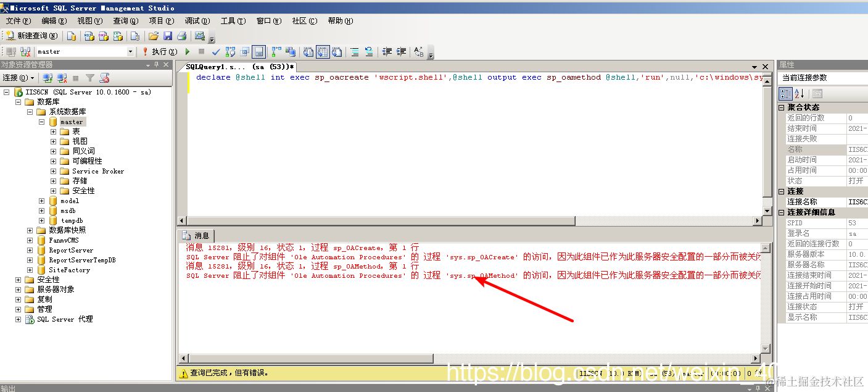Collapse the 聚合状态 properties section
Screen dimensions: 868x392
[782, 107]
